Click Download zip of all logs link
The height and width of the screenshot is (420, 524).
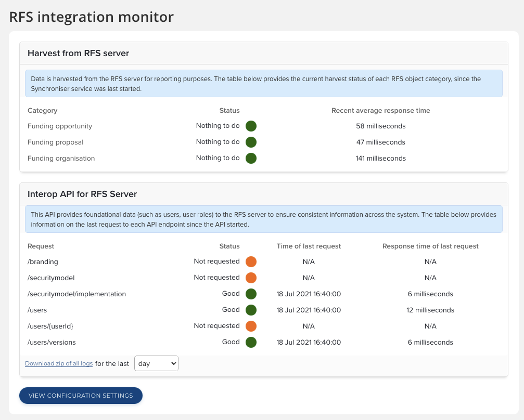point(59,364)
